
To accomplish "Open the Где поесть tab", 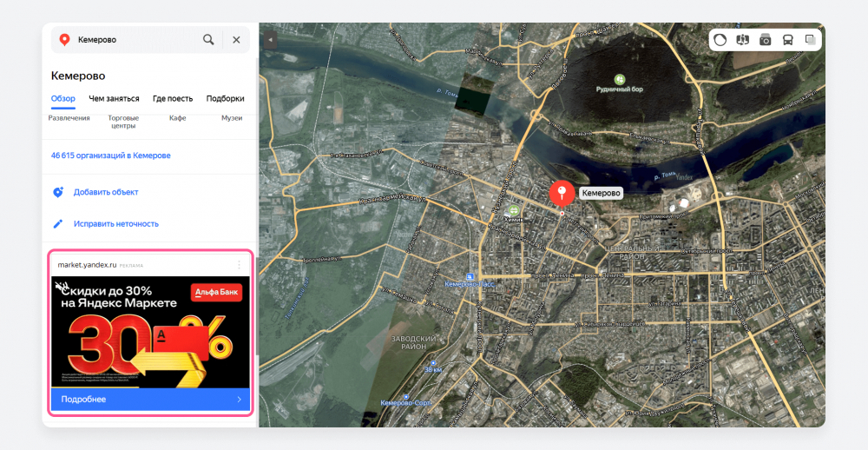I will coord(173,99).
